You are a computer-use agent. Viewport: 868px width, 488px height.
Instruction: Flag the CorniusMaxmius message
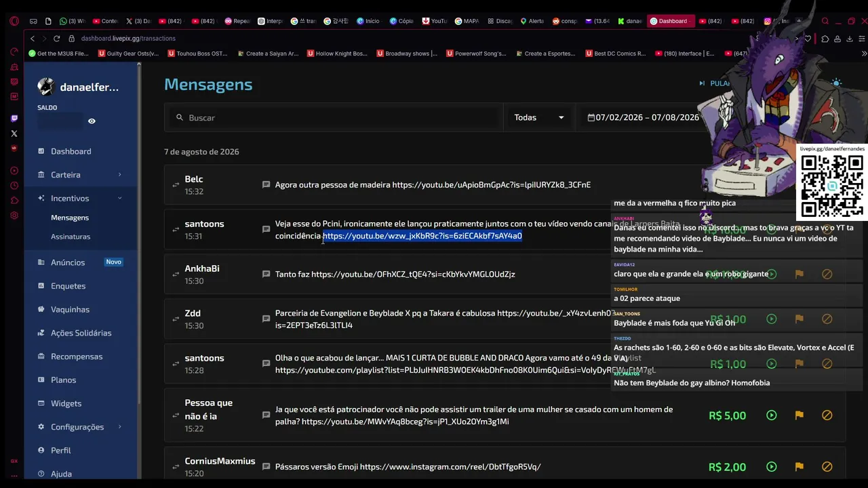799,466
